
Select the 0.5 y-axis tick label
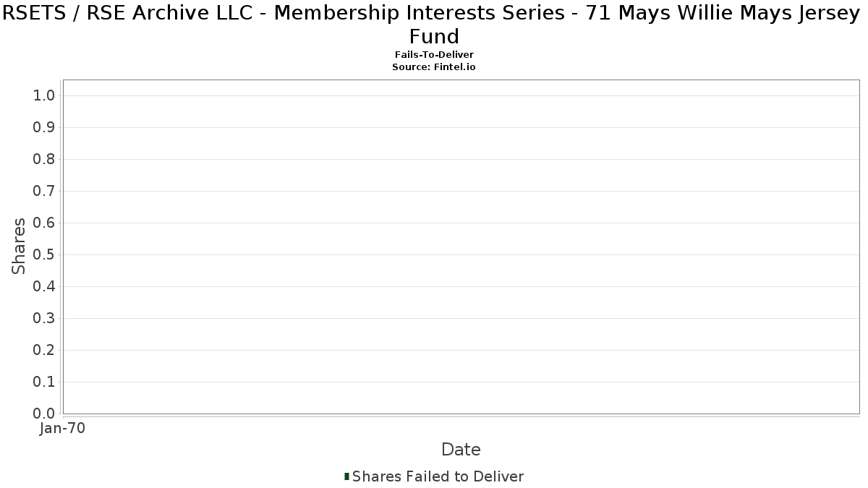point(45,255)
